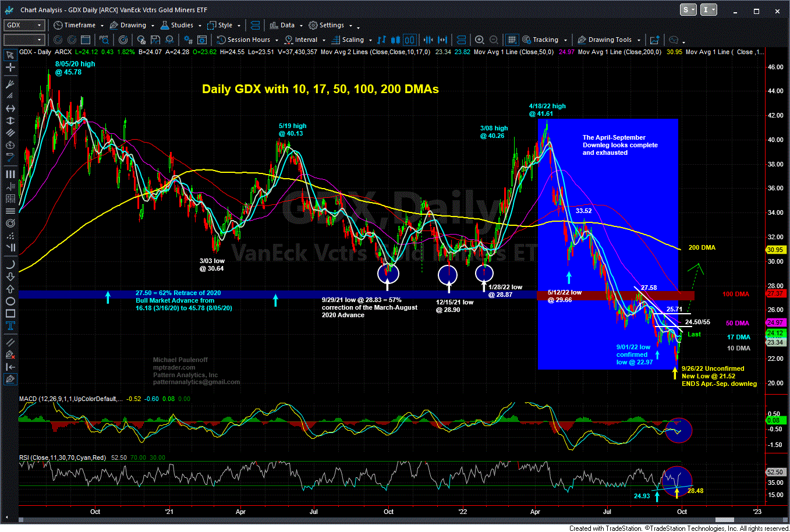This screenshot has width=790, height=532.
Task: Click the gear hash settings icon
Action: pyautogui.click(x=187, y=40)
